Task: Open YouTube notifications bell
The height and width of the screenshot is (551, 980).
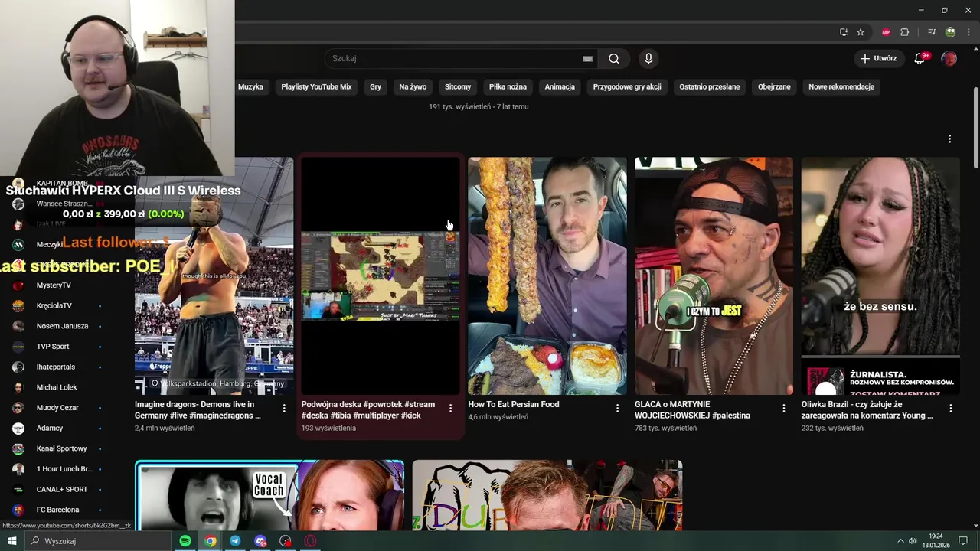Action: 920,58
